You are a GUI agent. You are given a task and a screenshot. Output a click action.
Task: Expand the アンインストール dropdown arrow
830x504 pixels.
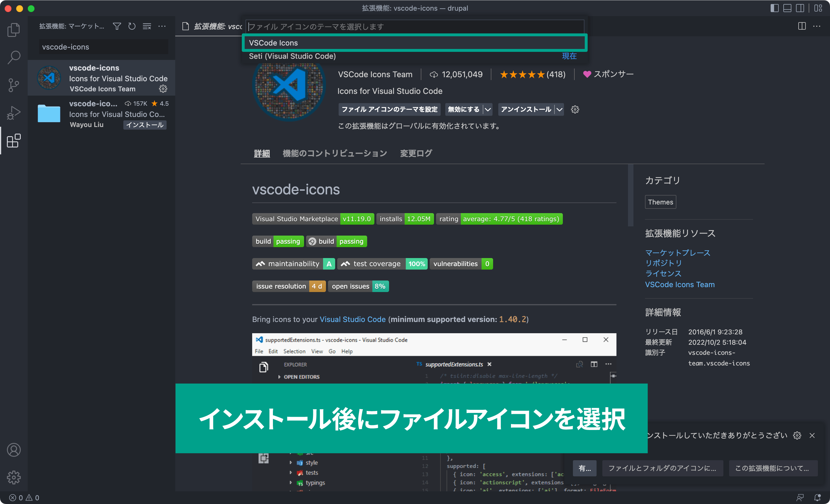[x=559, y=109]
